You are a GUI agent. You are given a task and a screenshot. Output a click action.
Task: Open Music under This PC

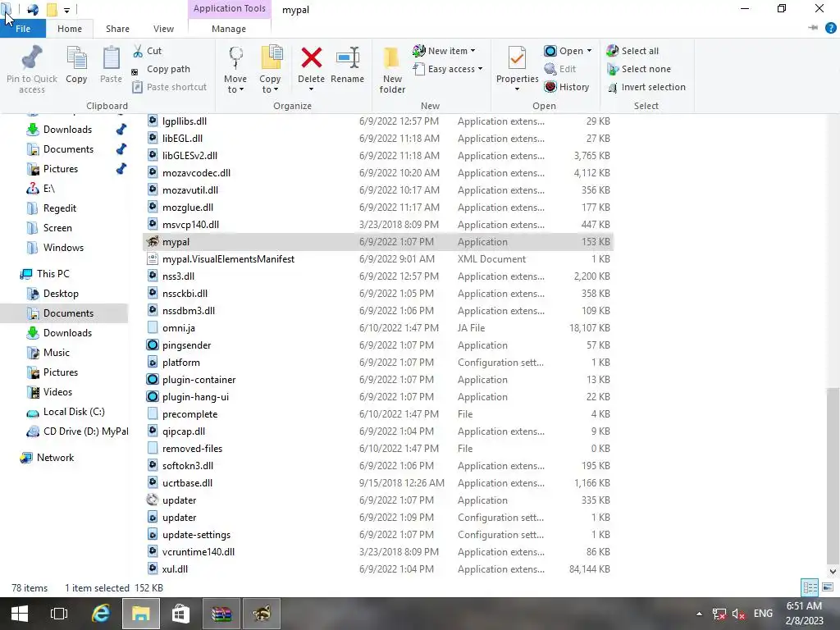[57, 353]
